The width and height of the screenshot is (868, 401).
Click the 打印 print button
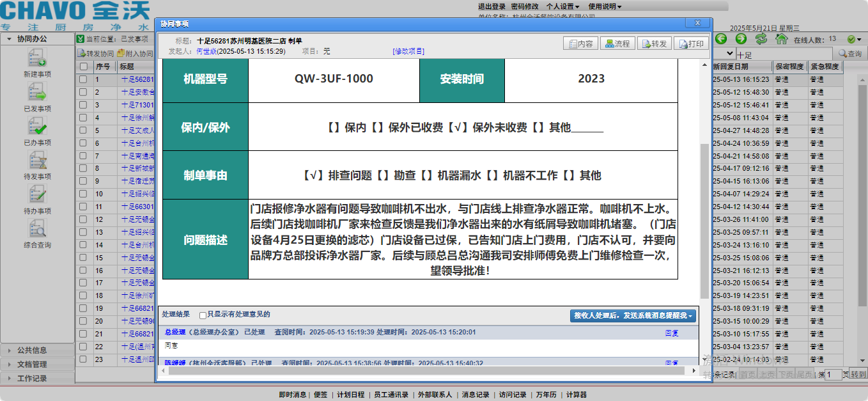coord(691,43)
